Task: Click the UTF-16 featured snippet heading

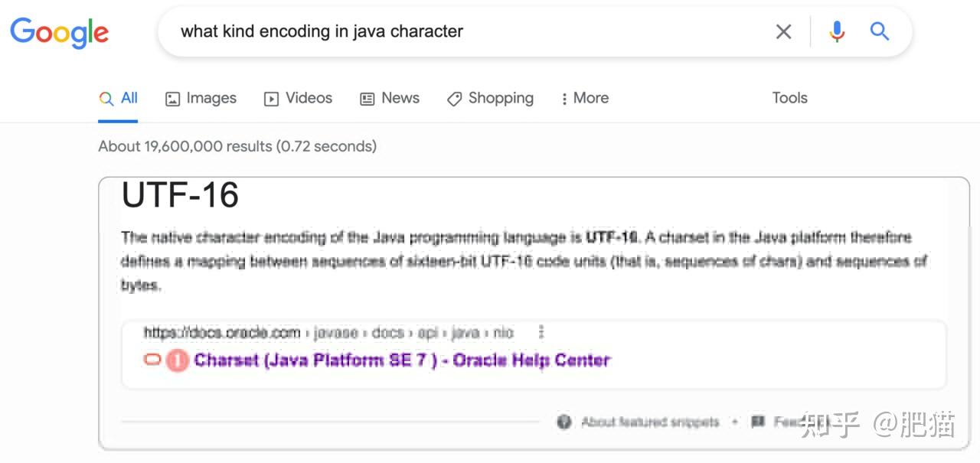Action: 181,196
